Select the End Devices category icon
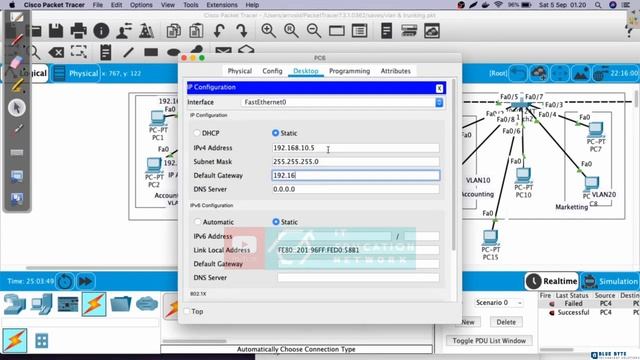 coord(42,304)
